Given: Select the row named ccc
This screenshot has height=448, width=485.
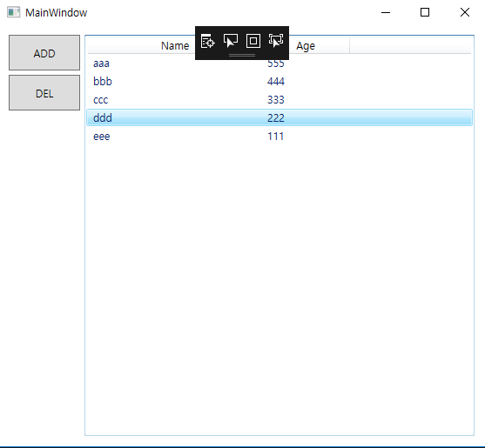Looking at the screenshot, I should [280, 99].
